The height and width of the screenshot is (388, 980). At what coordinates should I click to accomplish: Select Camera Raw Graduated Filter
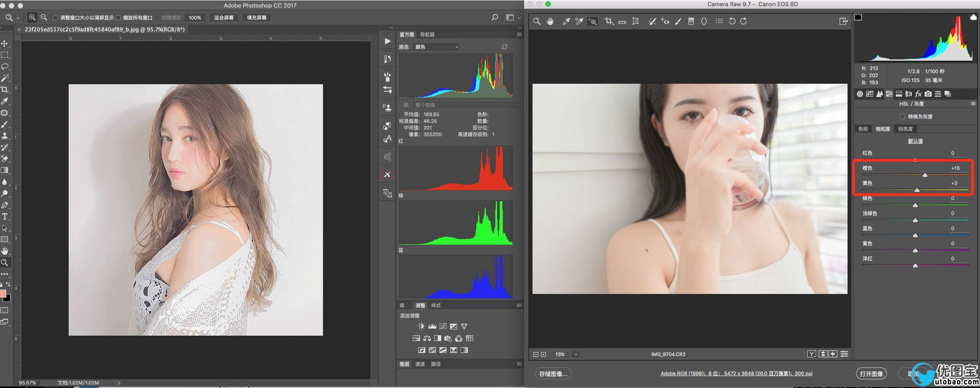click(691, 21)
